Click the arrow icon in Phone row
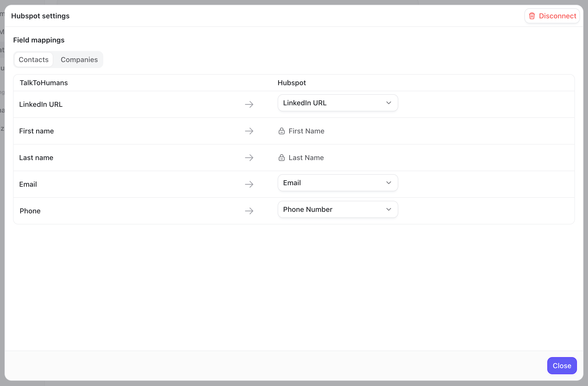The image size is (588, 386). (x=249, y=211)
